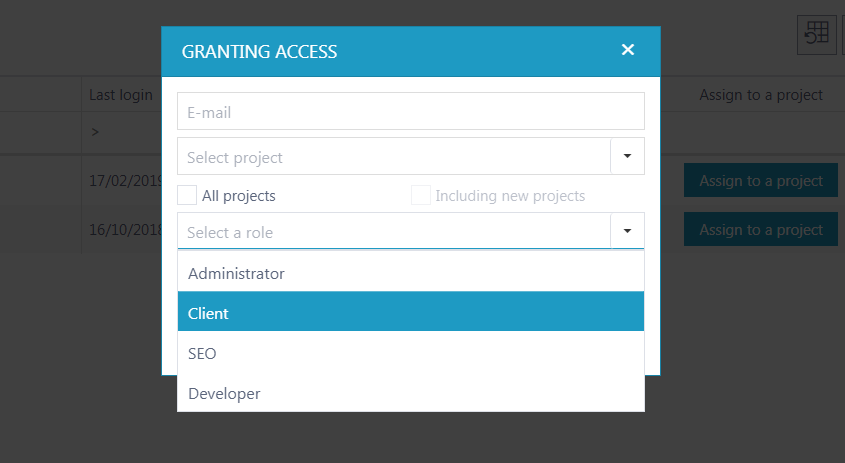Viewport: 845px width, 463px height.
Task: Collapse the role dropdown via its arrow
Action: (x=627, y=231)
